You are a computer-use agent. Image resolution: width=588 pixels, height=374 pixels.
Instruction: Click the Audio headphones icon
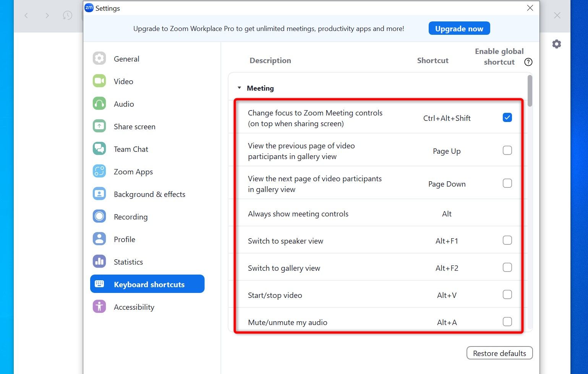(99, 104)
